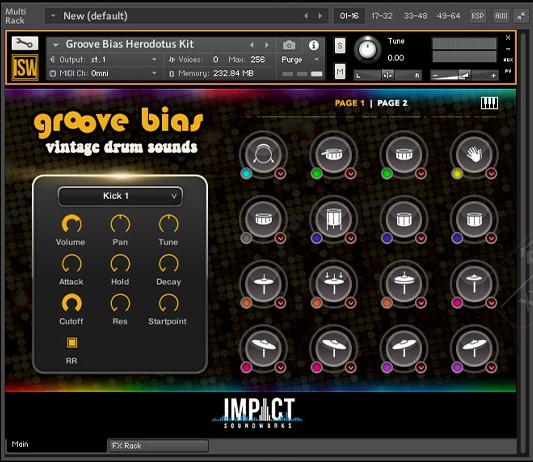
Task: Toggle the RR round robin button
Action: 72,343
